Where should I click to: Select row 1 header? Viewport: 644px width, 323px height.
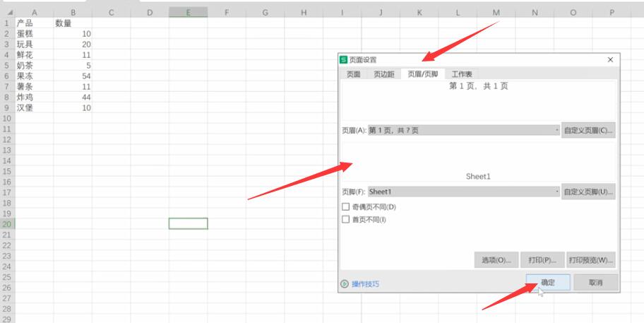pyautogui.click(x=7, y=23)
